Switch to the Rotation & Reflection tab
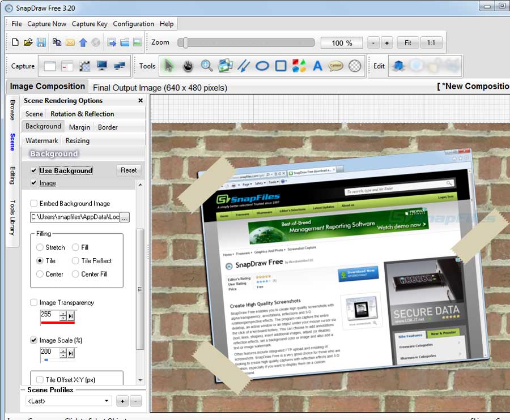The height and width of the screenshot is (420, 510). 82,114
